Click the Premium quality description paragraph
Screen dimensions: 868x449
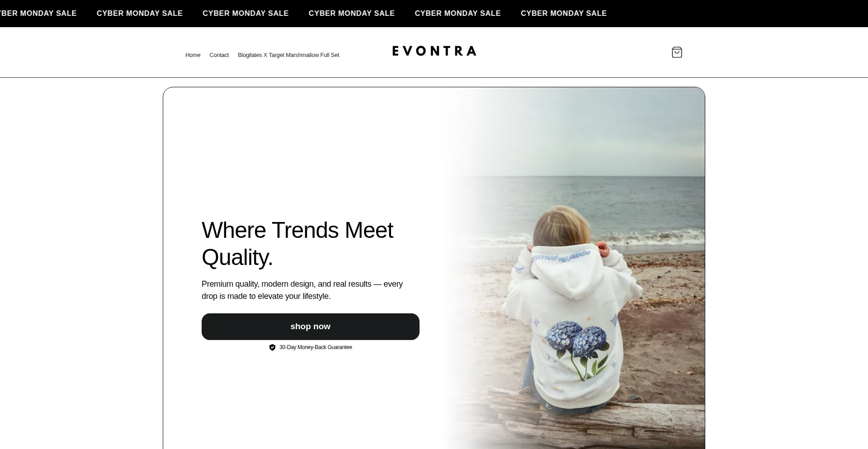point(302,290)
